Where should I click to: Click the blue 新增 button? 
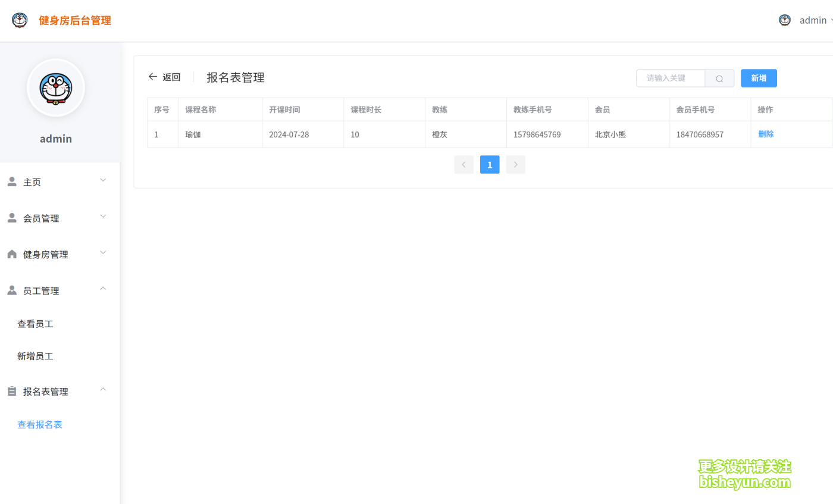tap(759, 78)
